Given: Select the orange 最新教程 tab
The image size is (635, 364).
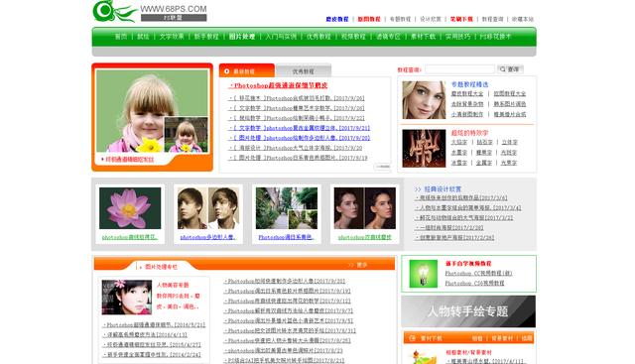Looking at the screenshot, I should [x=247, y=70].
